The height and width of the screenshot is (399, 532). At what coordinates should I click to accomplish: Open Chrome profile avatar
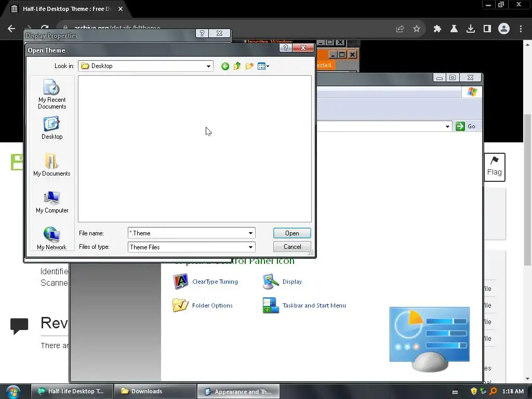(504, 29)
